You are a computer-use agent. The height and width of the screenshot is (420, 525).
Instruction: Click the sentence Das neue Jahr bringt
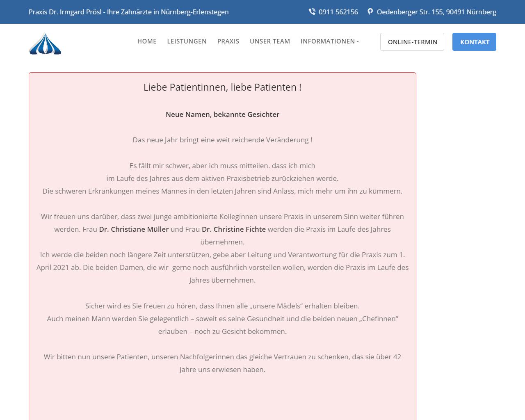tap(222, 140)
